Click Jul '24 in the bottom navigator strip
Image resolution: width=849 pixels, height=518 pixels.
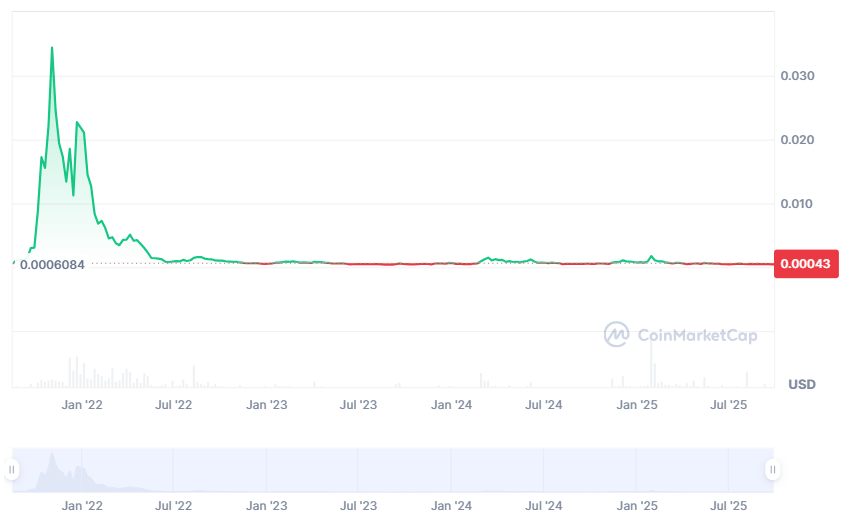(x=544, y=506)
